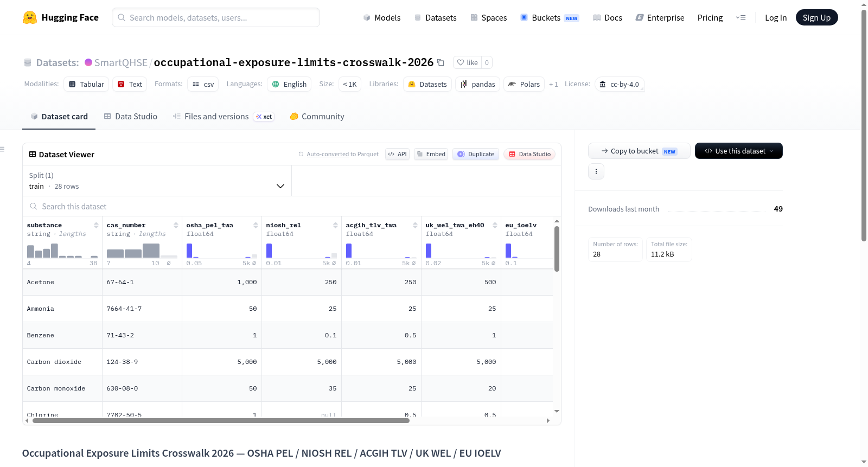
Task: Open the Dataset card tab
Action: pyautogui.click(x=59, y=117)
